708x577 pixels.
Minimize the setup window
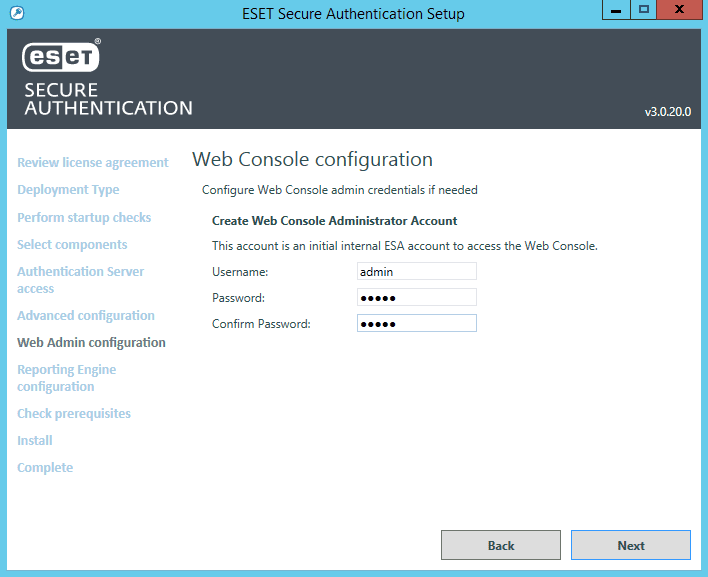[616, 9]
